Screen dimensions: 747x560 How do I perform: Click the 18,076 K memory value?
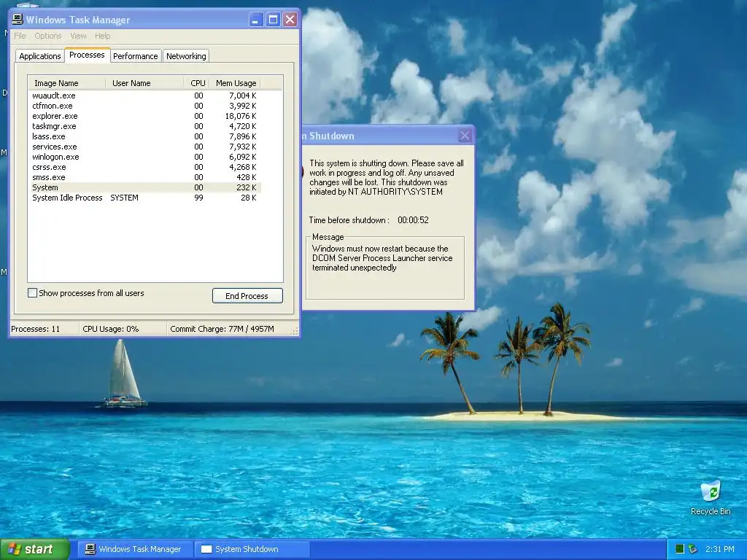241,116
